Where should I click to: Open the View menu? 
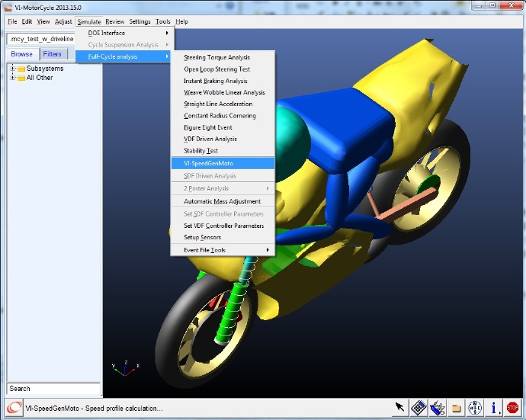point(43,21)
